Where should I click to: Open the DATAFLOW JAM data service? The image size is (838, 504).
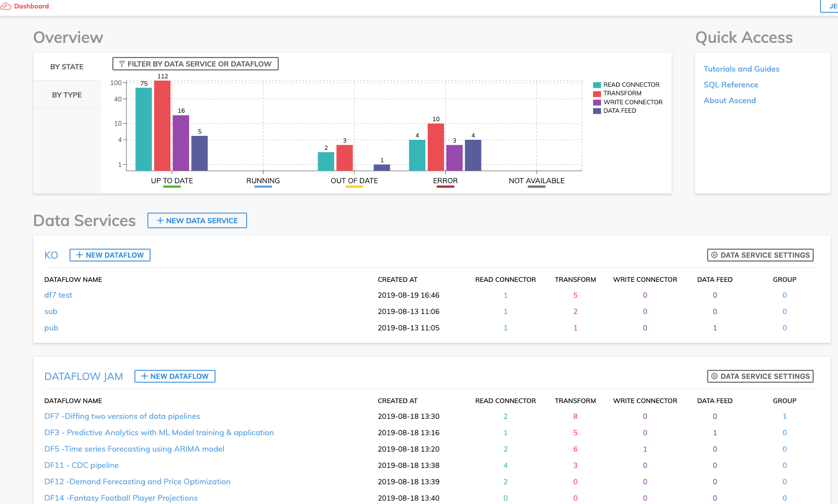pos(84,377)
